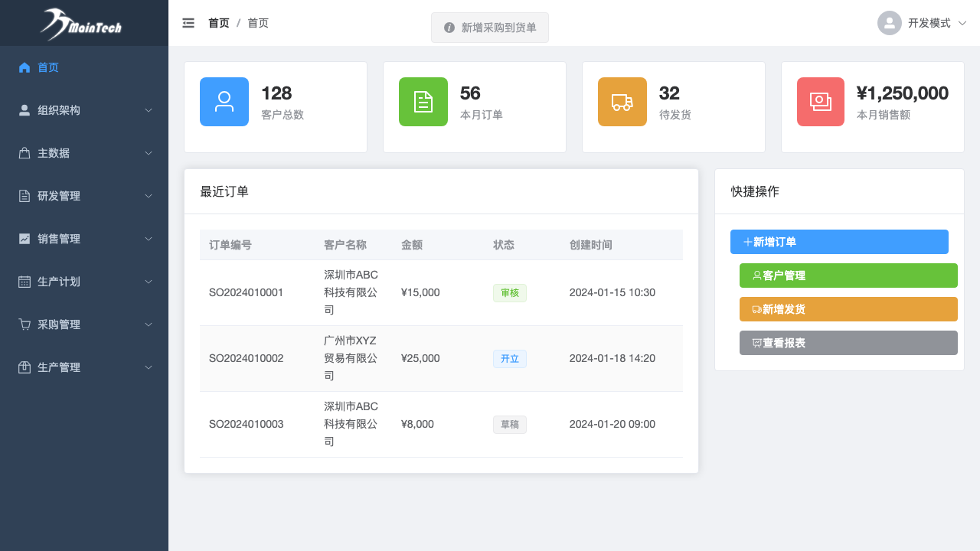Screen dimensions: 980x551
Task: Click the green monthly orders document icon
Action: [x=423, y=102]
